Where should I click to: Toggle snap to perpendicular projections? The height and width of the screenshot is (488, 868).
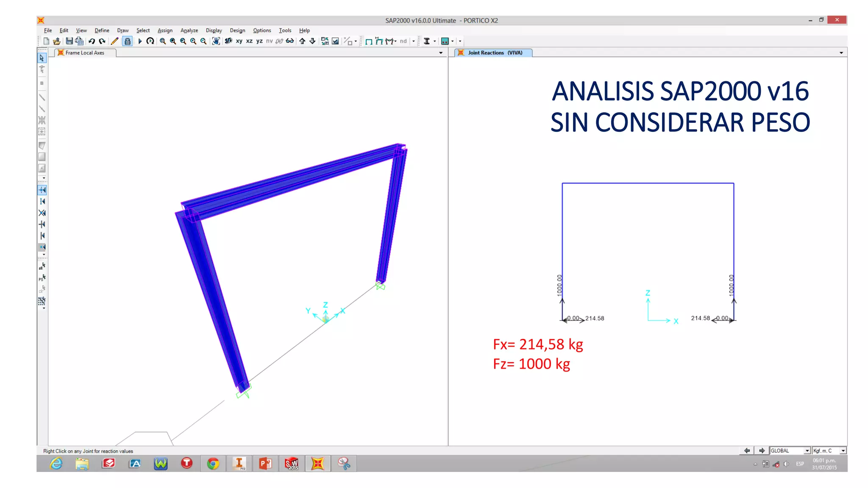tap(42, 224)
